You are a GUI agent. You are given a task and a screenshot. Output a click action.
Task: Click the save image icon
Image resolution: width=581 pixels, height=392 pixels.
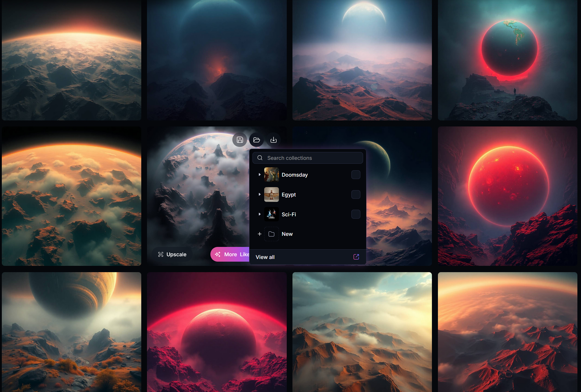[x=240, y=140]
